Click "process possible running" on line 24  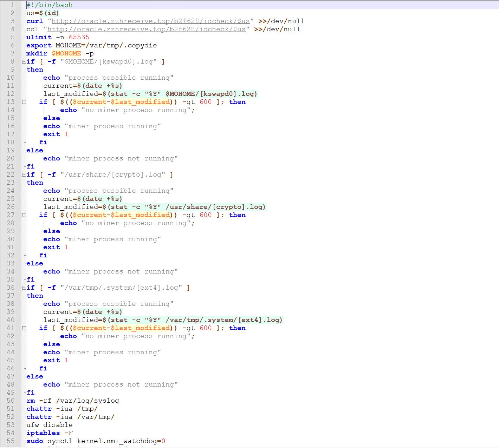tap(119, 191)
